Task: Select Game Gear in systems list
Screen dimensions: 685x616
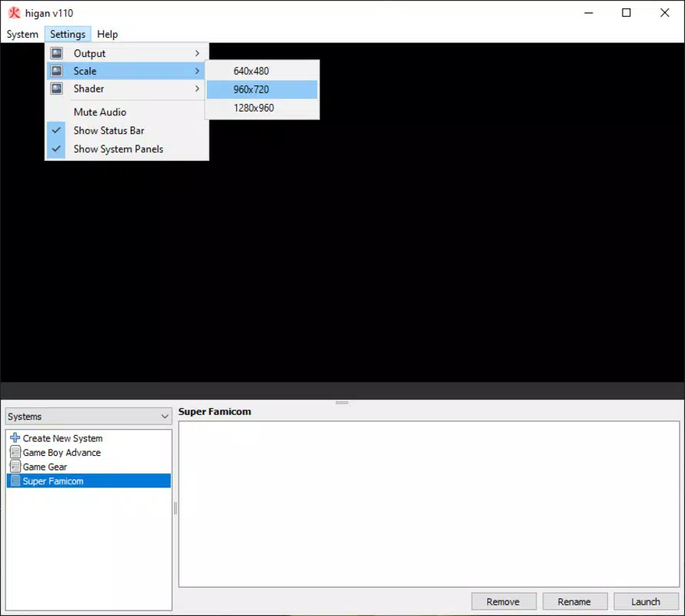Action: 89,467
